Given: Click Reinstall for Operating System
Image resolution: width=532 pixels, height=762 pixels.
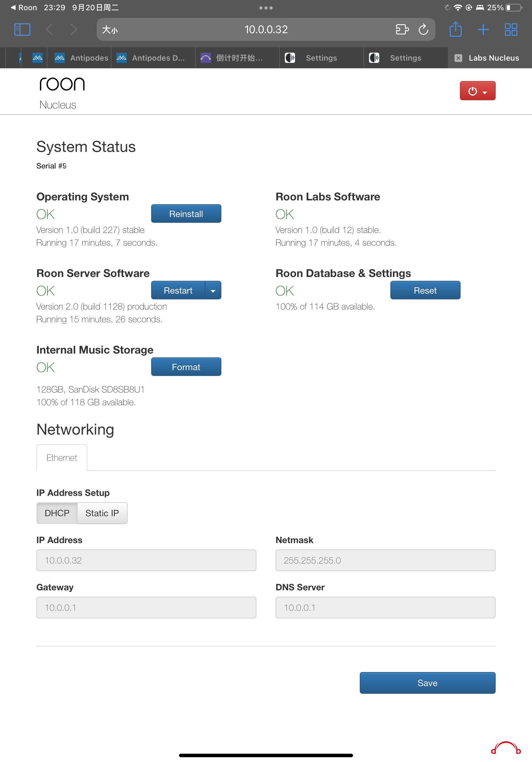Looking at the screenshot, I should click(186, 214).
